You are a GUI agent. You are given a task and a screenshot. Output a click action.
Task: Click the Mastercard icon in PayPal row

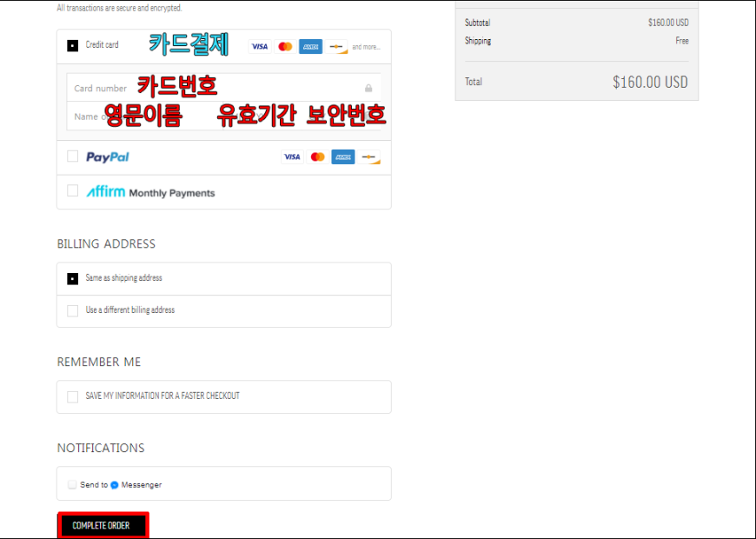pyautogui.click(x=318, y=156)
